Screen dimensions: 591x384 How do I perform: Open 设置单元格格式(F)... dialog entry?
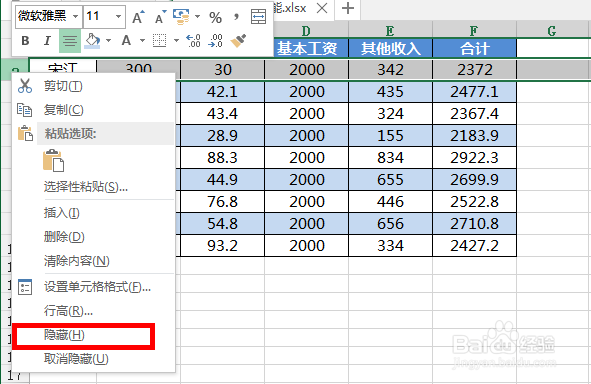(93, 287)
